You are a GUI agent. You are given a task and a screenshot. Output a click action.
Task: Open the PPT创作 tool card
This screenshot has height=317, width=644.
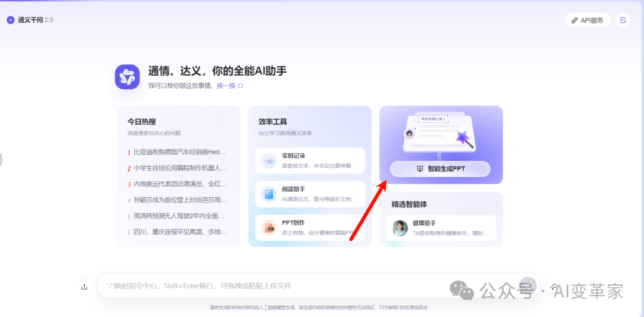coord(310,228)
